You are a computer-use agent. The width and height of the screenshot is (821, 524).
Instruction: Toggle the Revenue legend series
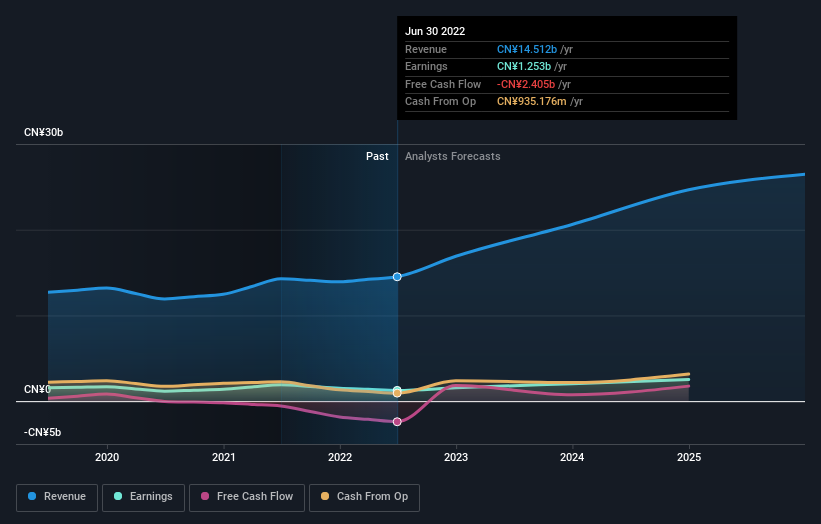[x=57, y=497]
